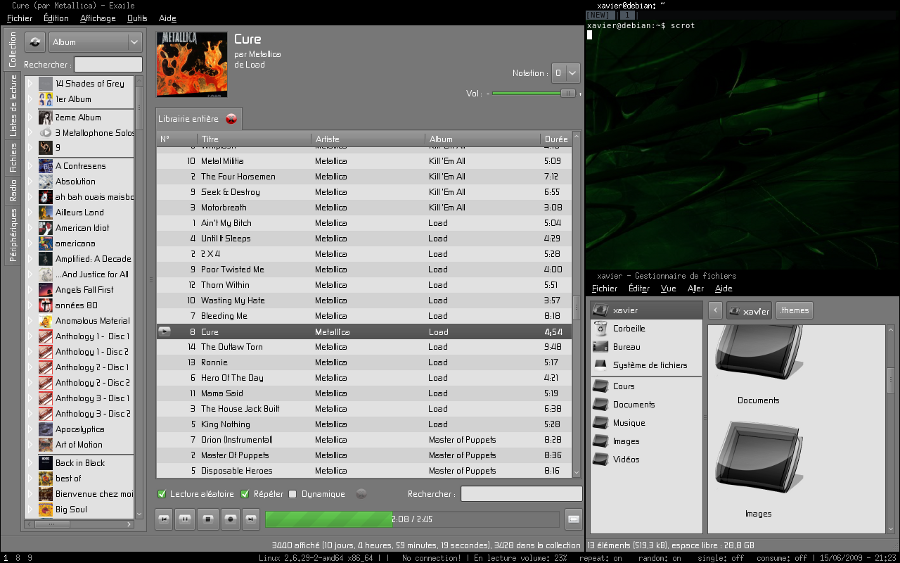This screenshot has height=563, width=900.
Task: Click the grey round dynamic status icon
Action: click(x=361, y=494)
